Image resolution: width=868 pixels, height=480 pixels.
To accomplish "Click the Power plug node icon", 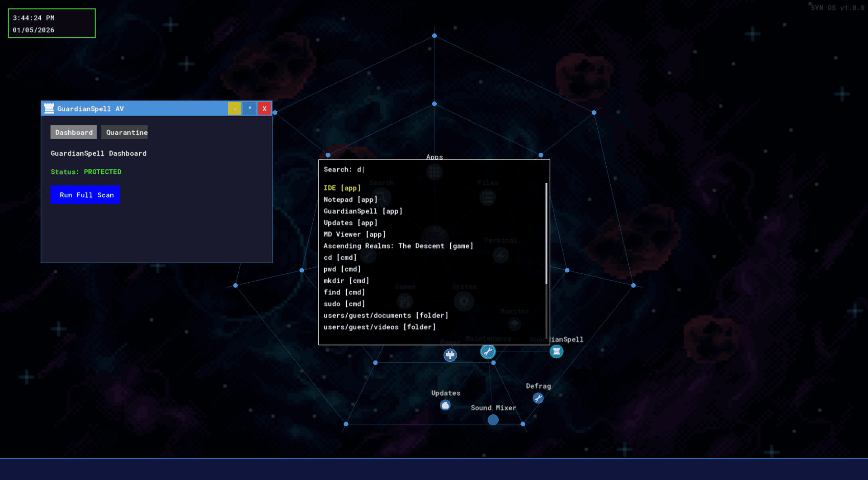I will pyautogui.click(x=450, y=355).
